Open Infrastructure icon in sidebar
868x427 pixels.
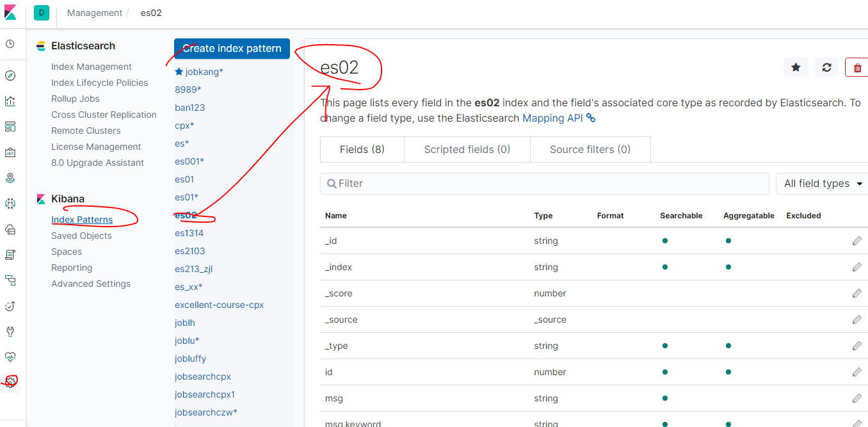point(10,229)
